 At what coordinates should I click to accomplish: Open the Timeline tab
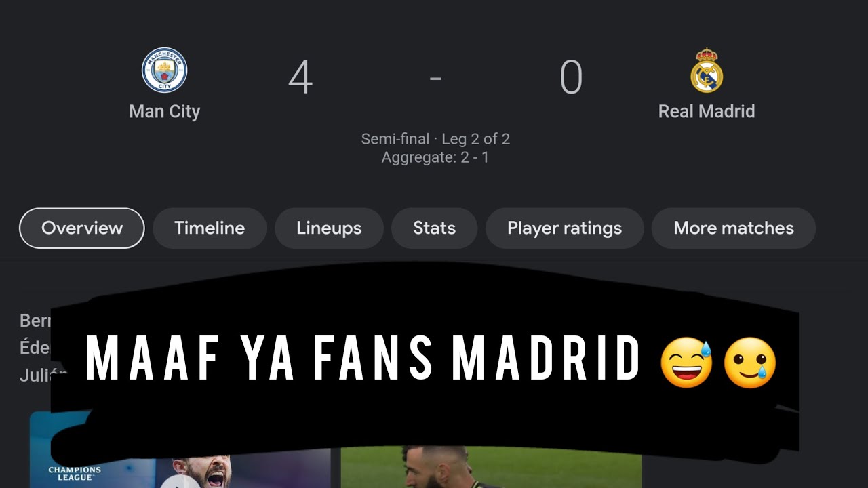coord(210,228)
